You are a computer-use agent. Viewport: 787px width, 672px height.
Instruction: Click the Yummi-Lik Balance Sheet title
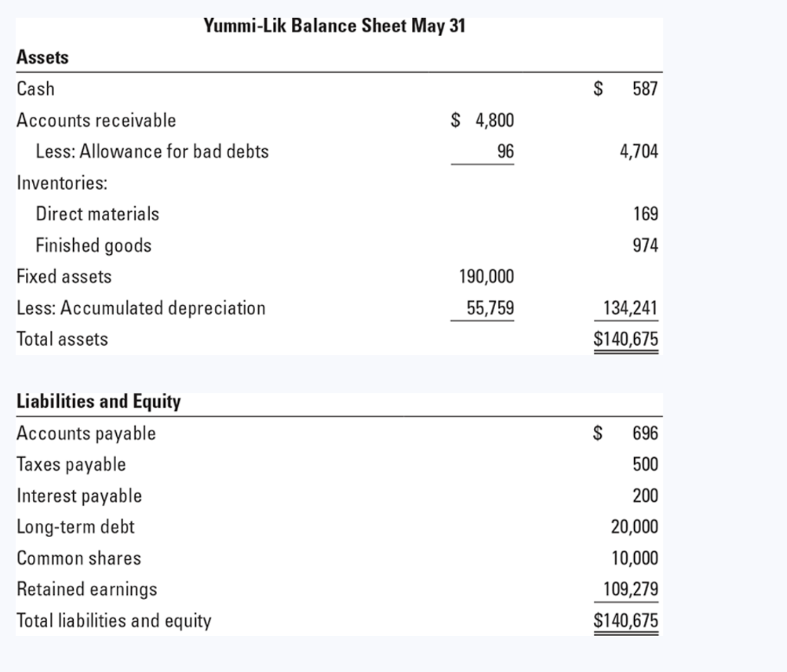334,25
